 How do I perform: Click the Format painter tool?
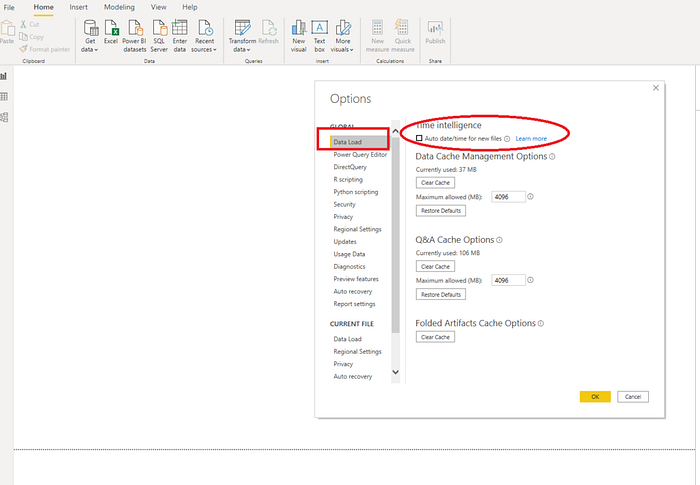click(45, 49)
